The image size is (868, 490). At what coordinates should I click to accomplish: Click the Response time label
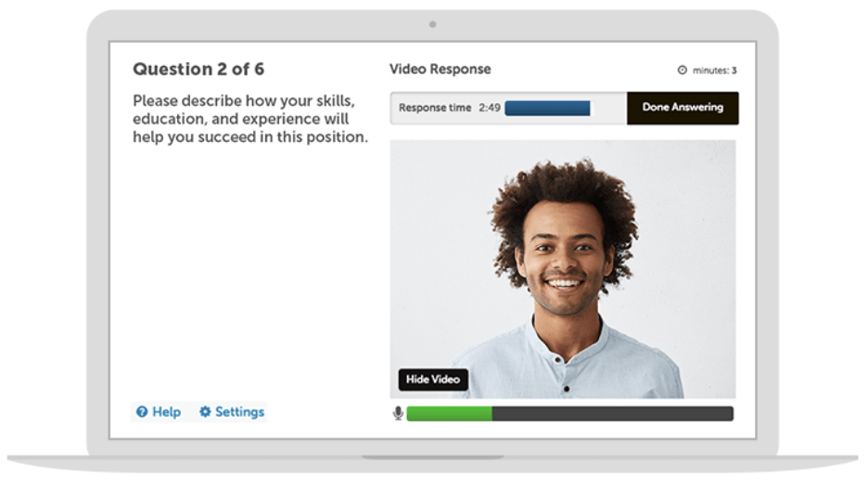click(x=435, y=108)
